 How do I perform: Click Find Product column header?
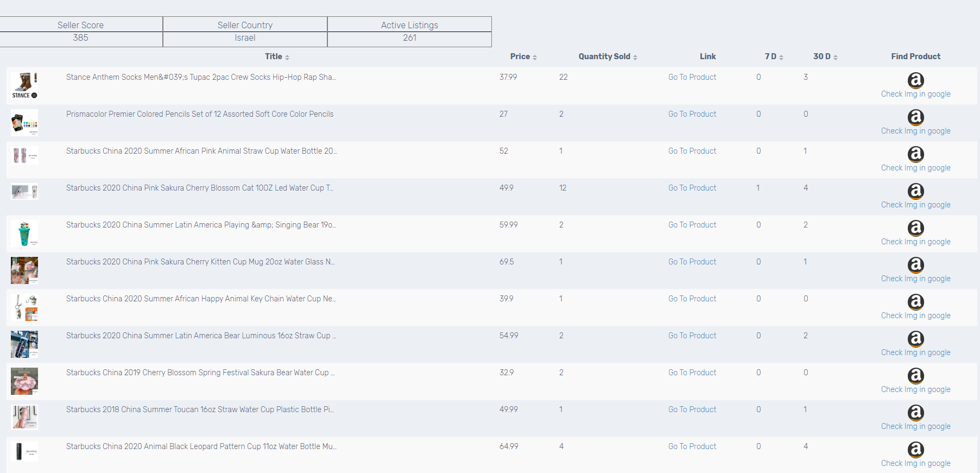(915, 56)
